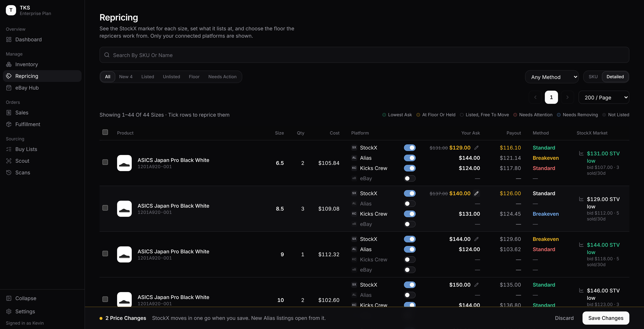Click the Collapse sidebar icon
644x329 pixels.
pyautogui.click(x=9, y=298)
